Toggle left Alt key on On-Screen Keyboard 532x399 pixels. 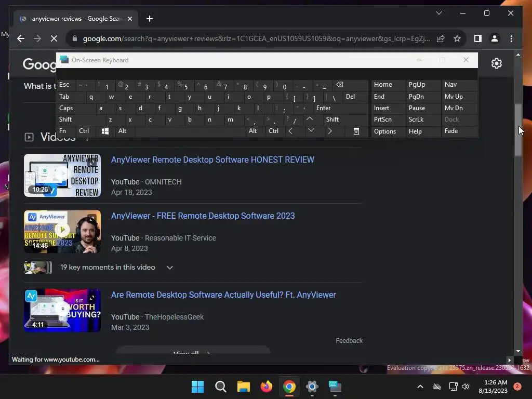pos(125,131)
